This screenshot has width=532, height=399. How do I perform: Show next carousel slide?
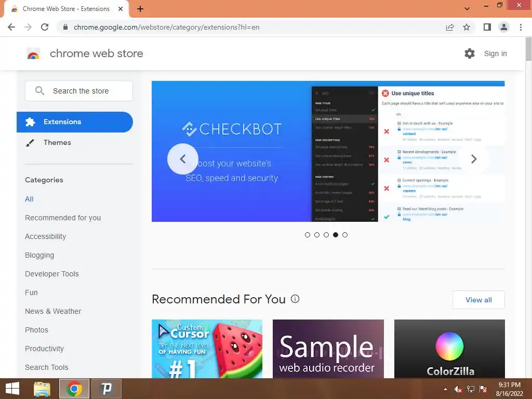474,159
